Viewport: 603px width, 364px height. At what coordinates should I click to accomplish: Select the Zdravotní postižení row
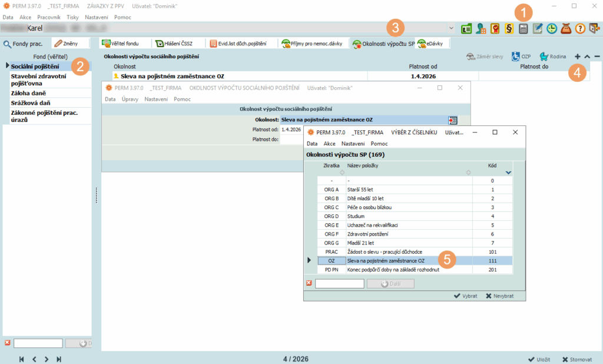pyautogui.click(x=415, y=234)
